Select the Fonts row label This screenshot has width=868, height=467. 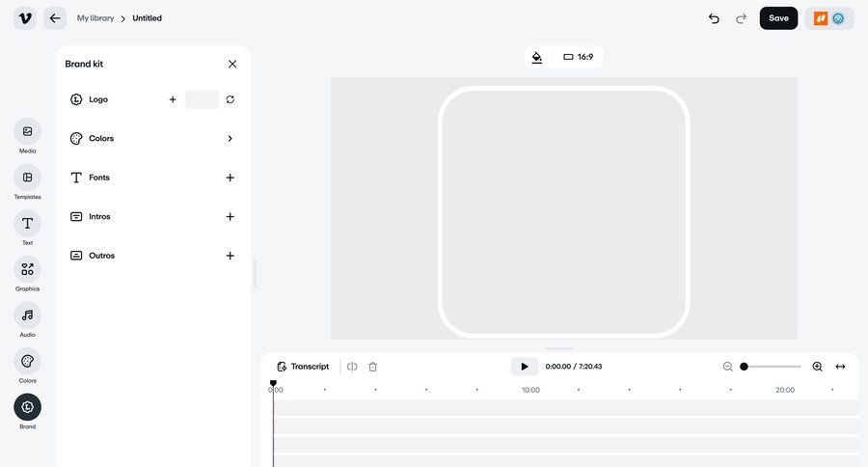pyautogui.click(x=99, y=178)
